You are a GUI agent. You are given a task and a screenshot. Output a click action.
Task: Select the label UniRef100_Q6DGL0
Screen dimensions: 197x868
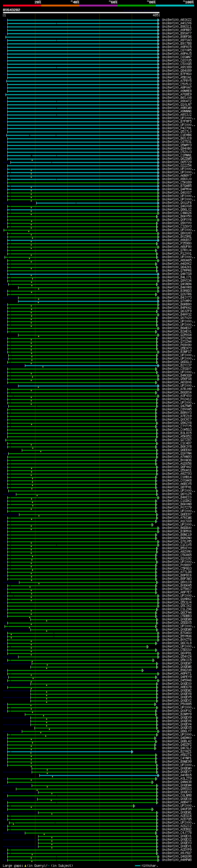point(177,362)
